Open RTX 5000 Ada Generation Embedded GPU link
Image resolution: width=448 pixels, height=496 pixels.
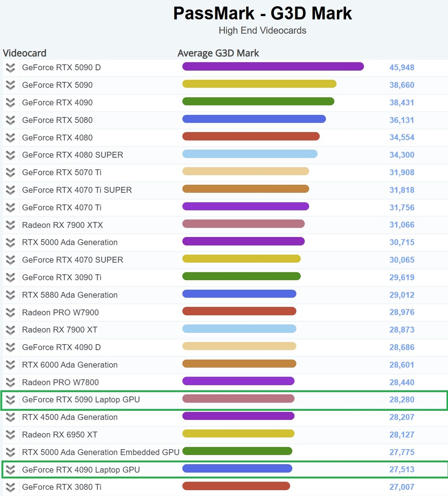coord(101,452)
